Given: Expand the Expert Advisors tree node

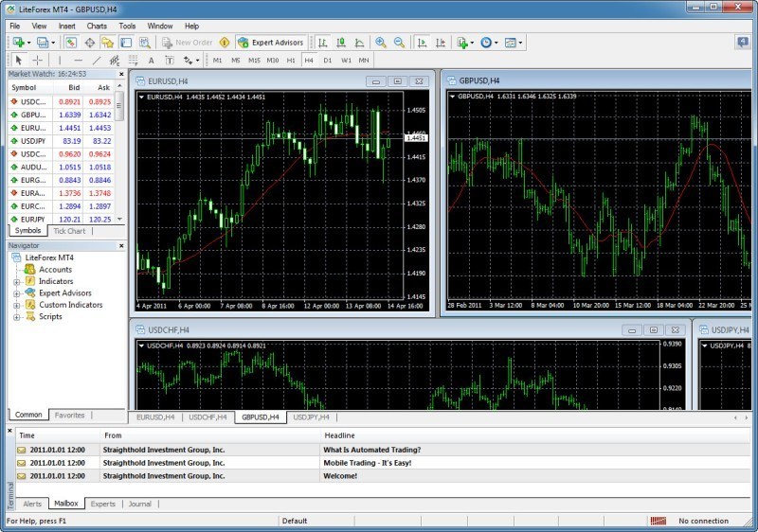Looking at the screenshot, I should (x=17, y=293).
